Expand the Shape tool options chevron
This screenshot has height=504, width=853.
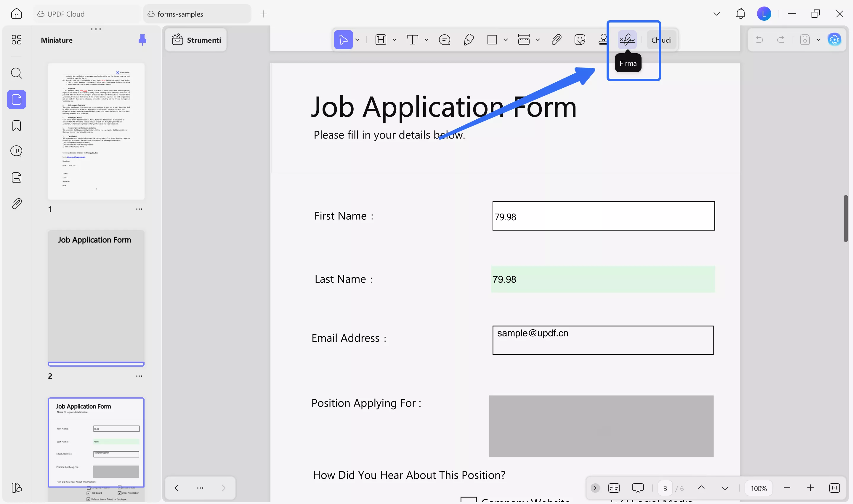pyautogui.click(x=506, y=40)
